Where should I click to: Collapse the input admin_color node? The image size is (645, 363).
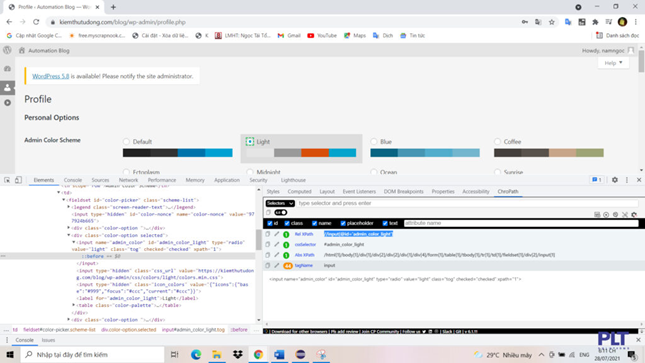(x=74, y=242)
